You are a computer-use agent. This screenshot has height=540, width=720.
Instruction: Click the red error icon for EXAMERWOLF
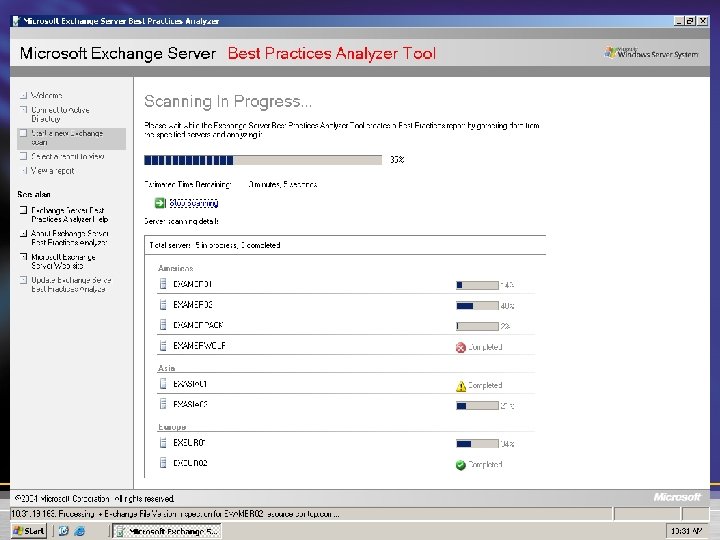pyautogui.click(x=461, y=348)
